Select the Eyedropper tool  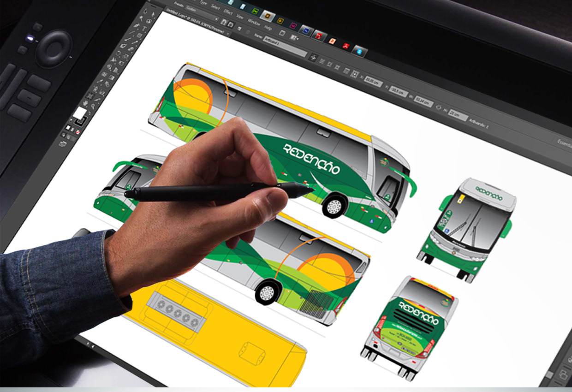click(100, 81)
